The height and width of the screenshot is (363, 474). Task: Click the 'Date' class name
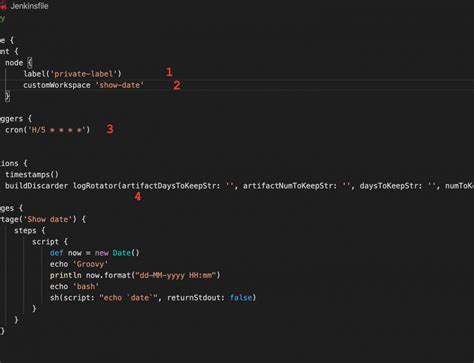[121, 253]
